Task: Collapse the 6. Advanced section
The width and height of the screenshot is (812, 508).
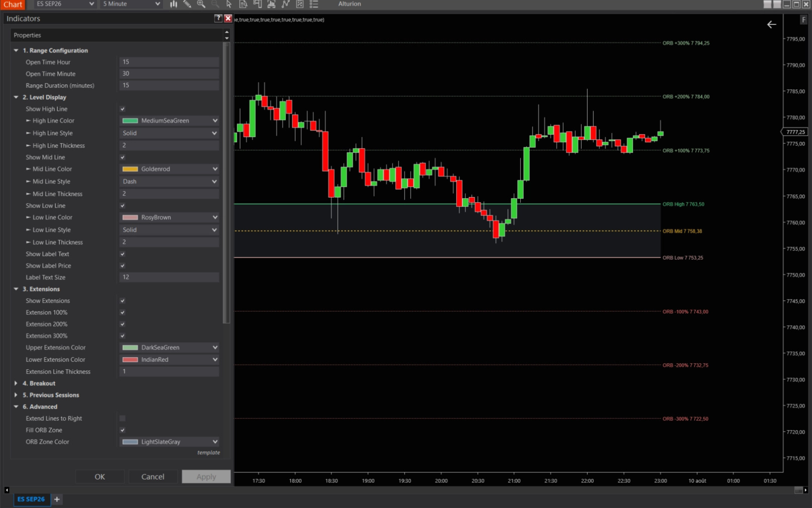Action: (x=16, y=407)
